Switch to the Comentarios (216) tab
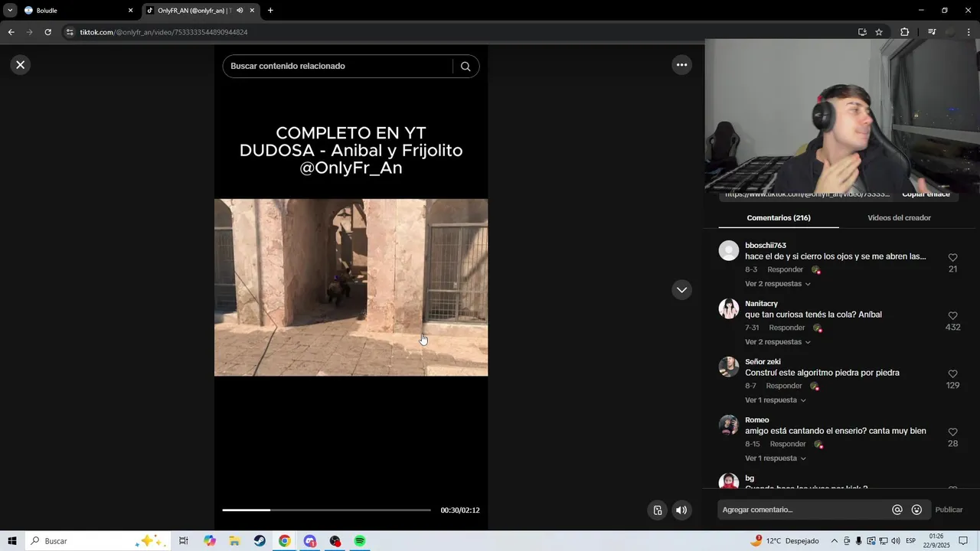Viewport: 980px width, 551px height. click(779, 218)
